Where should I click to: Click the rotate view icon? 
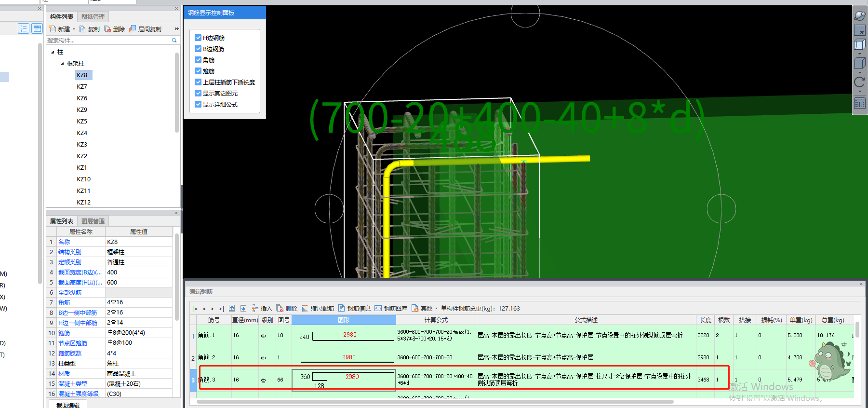(x=860, y=82)
